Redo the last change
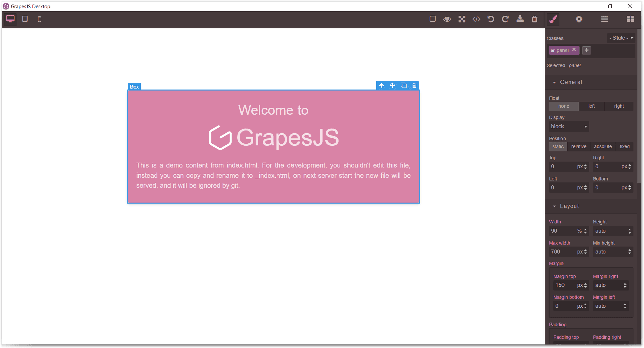The image size is (644, 348). 505,19
